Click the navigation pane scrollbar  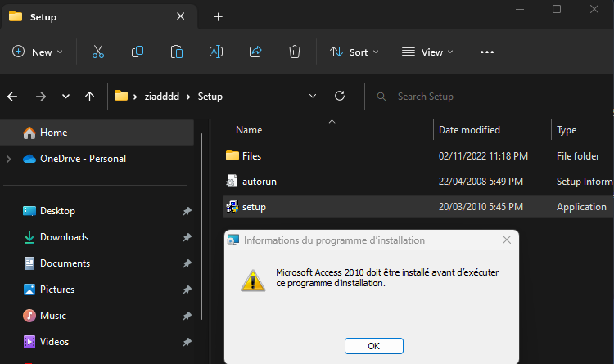click(201, 227)
